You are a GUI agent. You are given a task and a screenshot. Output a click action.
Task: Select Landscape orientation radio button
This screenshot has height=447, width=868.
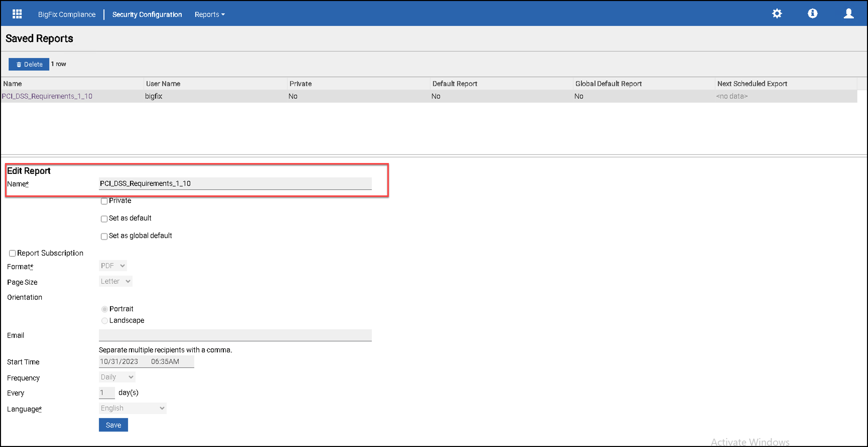[105, 320]
